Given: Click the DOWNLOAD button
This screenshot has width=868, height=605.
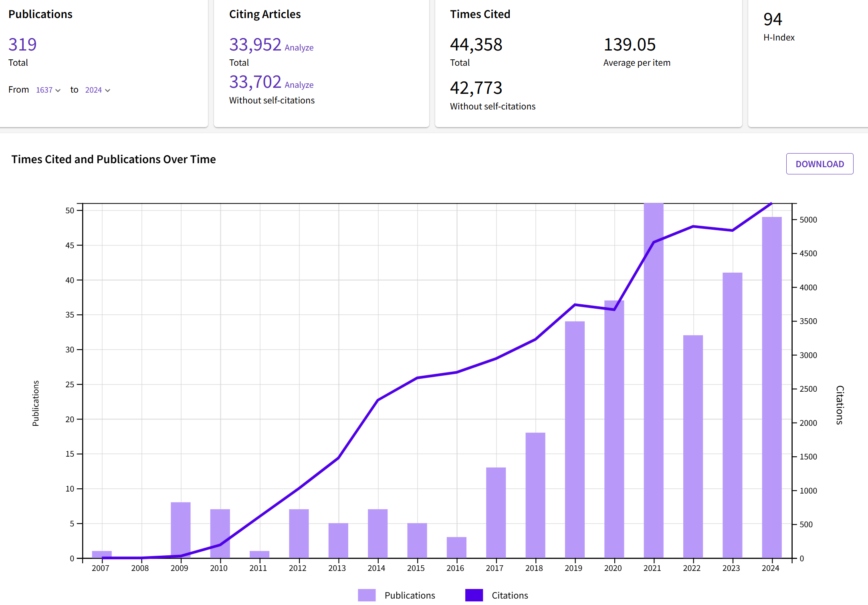Looking at the screenshot, I should point(820,164).
